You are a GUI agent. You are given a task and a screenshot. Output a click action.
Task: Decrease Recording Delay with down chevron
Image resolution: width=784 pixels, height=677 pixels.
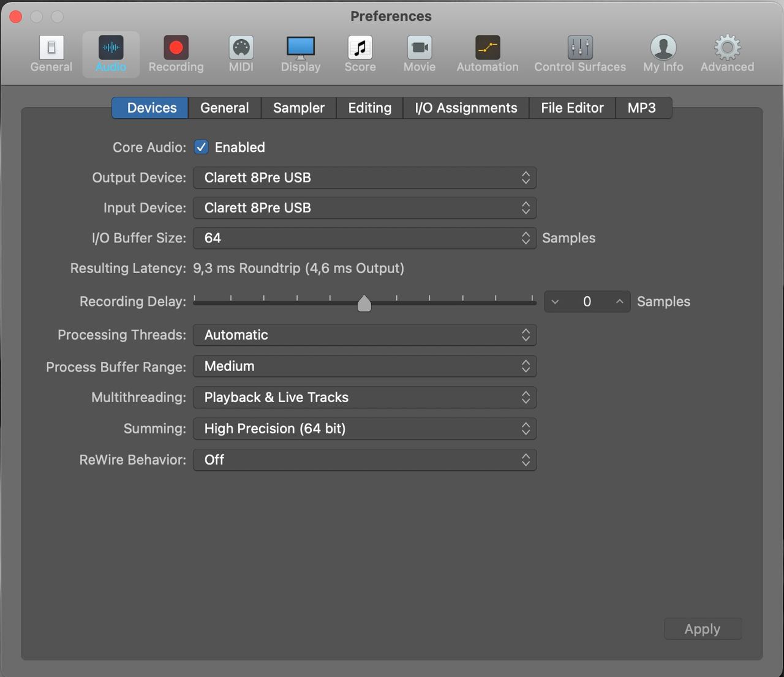[555, 302]
